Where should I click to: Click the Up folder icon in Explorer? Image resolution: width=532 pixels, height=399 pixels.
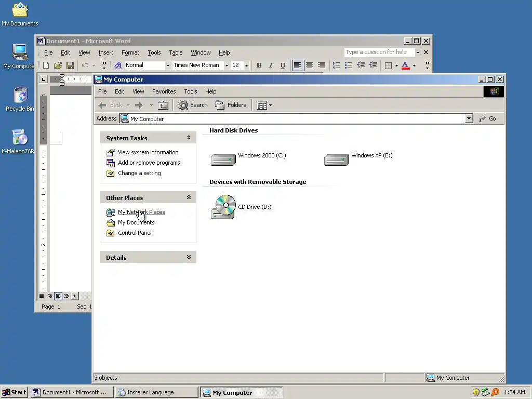163,105
